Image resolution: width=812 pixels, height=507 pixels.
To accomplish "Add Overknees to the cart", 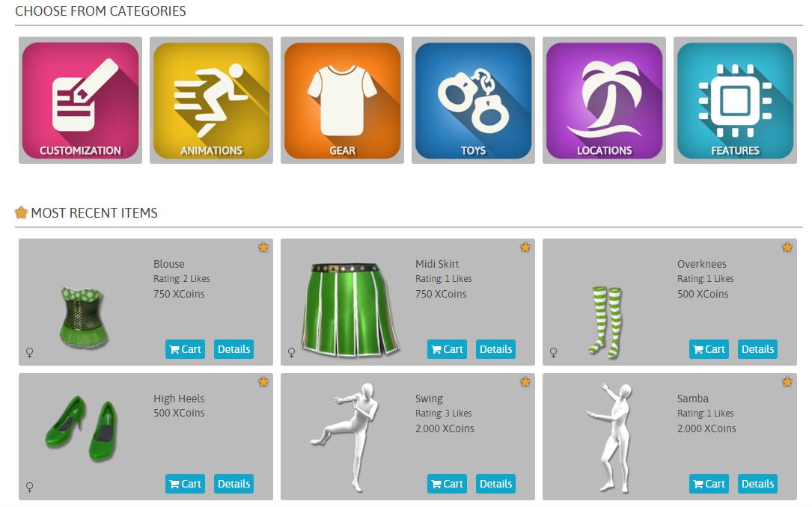I will click(x=709, y=349).
